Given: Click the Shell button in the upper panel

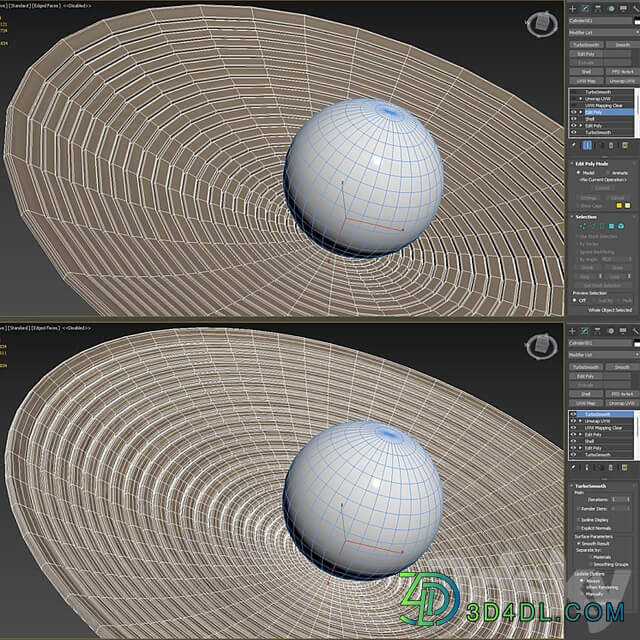Looking at the screenshot, I should point(586,72).
